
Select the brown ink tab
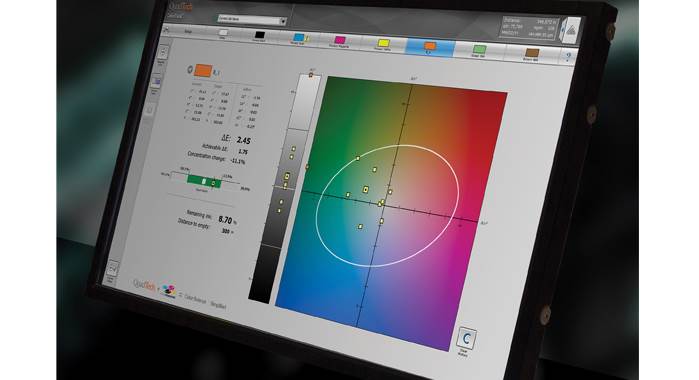tap(531, 54)
